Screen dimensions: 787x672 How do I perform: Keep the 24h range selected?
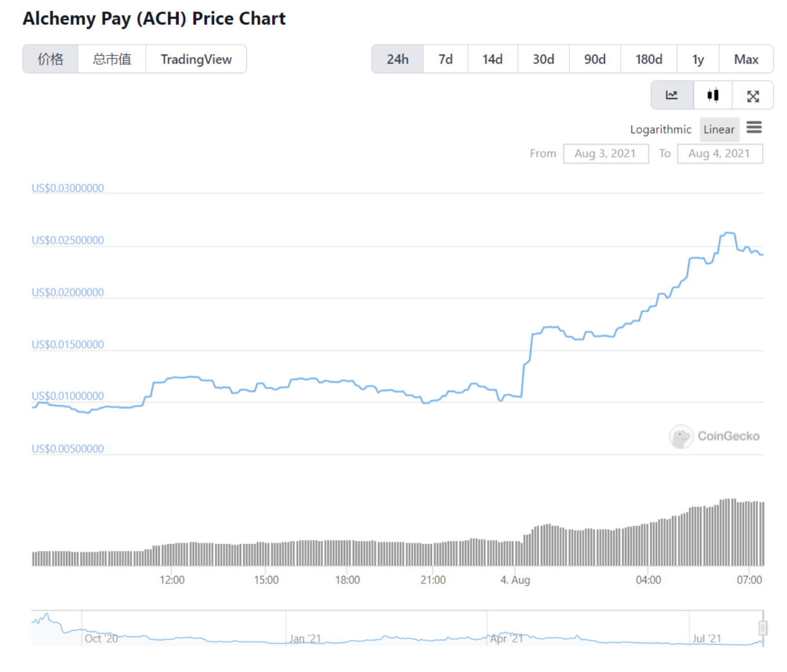(x=398, y=58)
